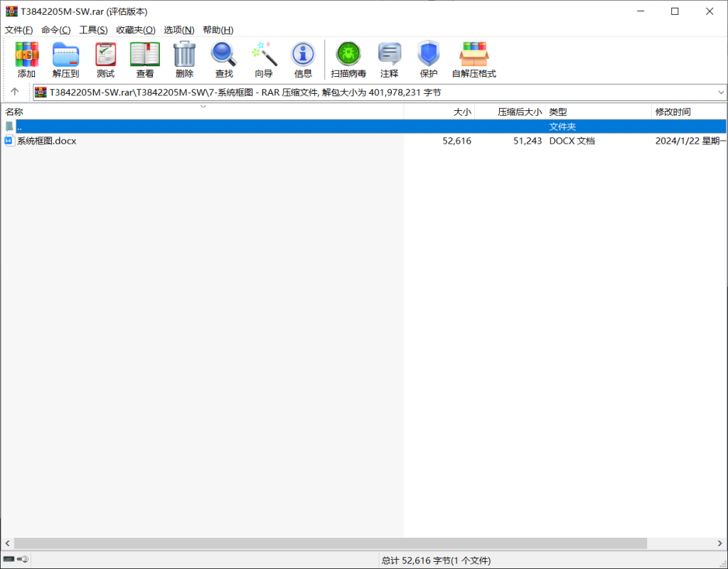
Task: Click the Find (查找) magnifier icon
Action: 224,60
